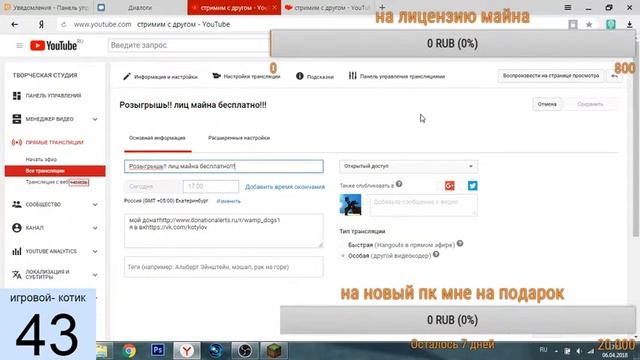Open Панель управления трансляциями section
The height and width of the screenshot is (360, 640).
point(397,76)
